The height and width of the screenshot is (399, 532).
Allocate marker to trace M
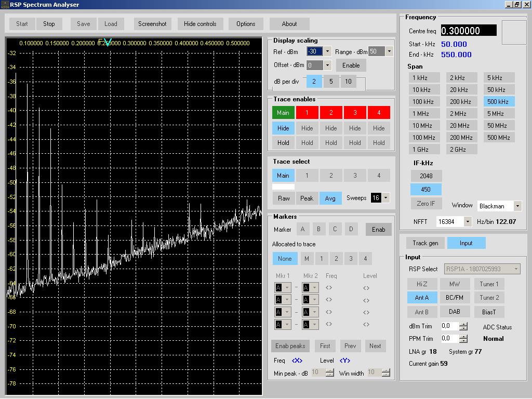tap(307, 259)
